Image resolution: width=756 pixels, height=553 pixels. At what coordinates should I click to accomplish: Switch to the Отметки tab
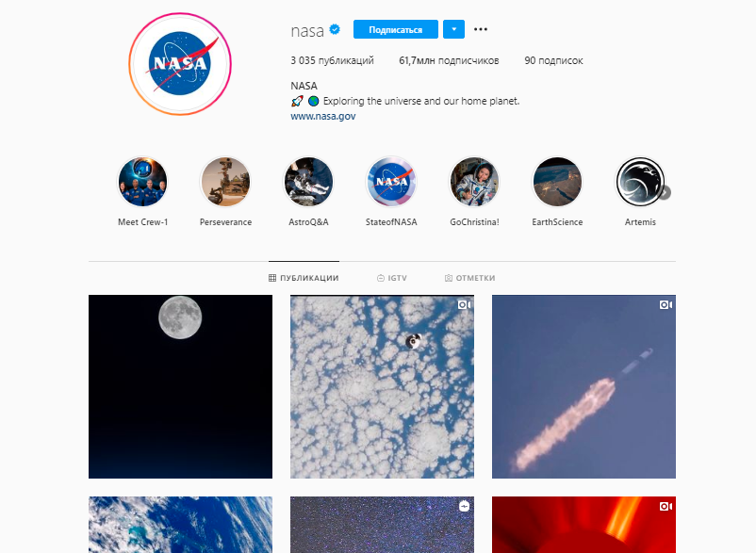[470, 278]
